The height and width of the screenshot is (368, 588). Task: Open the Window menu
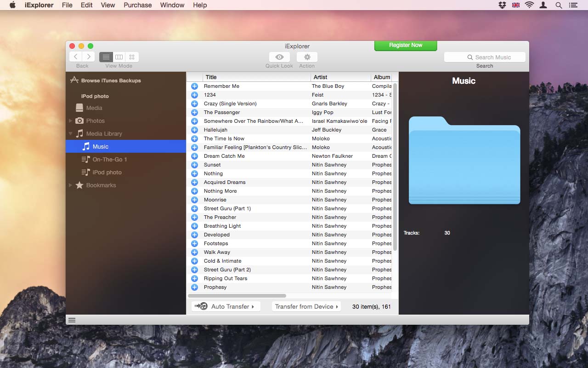coord(172,5)
